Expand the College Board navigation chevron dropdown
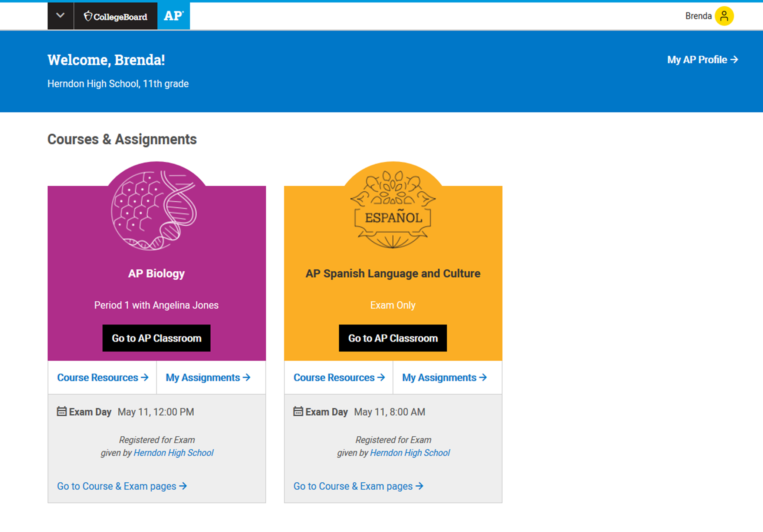Image resolution: width=763 pixels, height=532 pixels. [60, 16]
